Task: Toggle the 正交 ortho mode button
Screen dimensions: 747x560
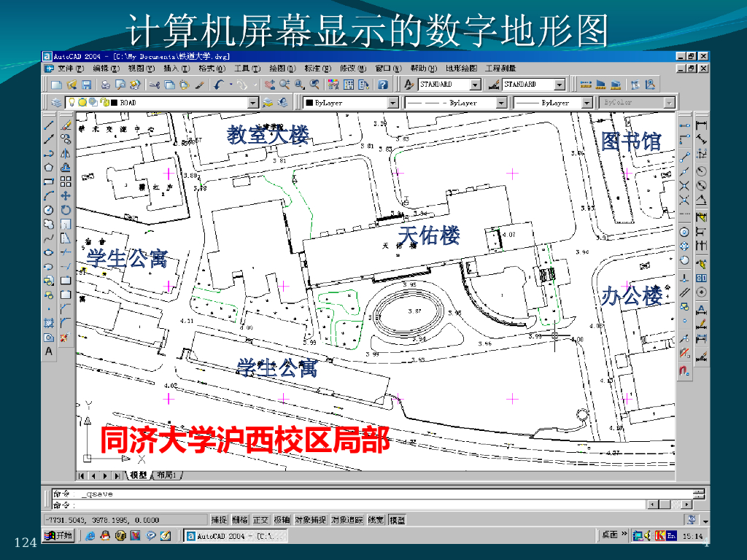Action: pyautogui.click(x=260, y=520)
